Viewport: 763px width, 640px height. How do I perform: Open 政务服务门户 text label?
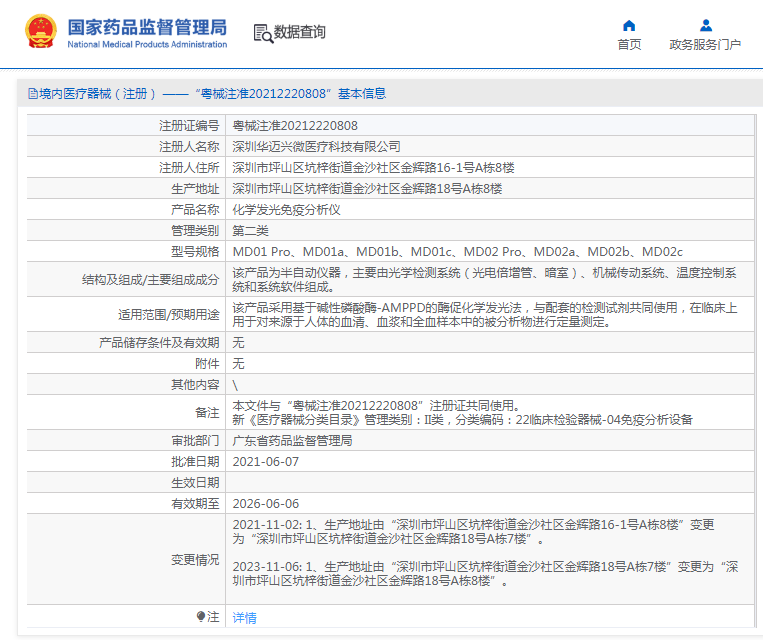click(x=705, y=45)
